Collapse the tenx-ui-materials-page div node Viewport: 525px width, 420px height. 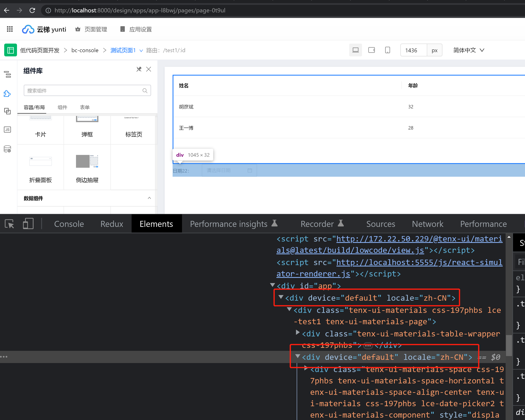pos(289,309)
